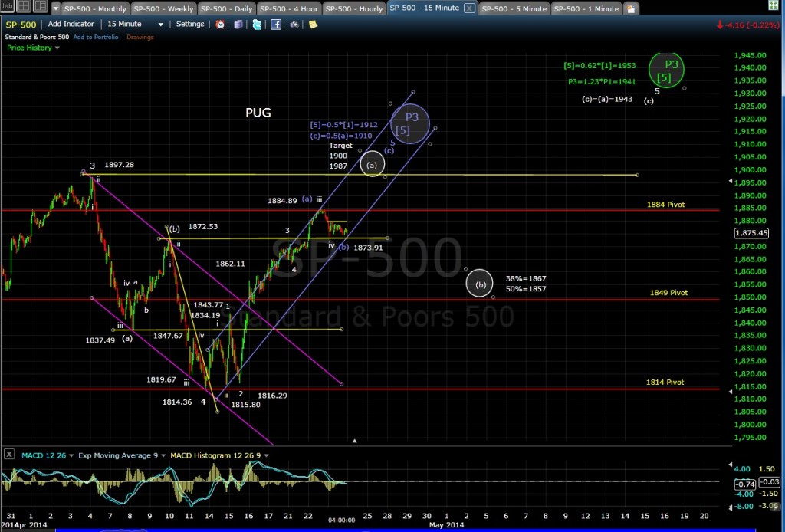Click the 50%=1857 retracement label
The width and height of the screenshot is (785, 532).
coord(526,289)
